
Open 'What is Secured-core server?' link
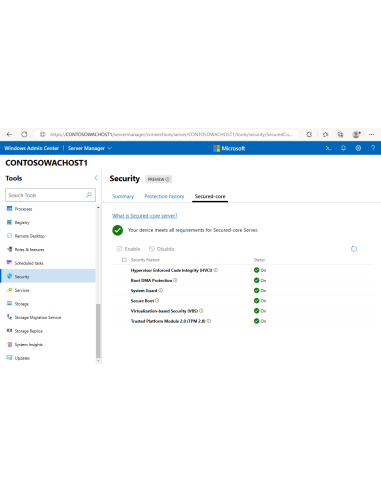click(145, 216)
